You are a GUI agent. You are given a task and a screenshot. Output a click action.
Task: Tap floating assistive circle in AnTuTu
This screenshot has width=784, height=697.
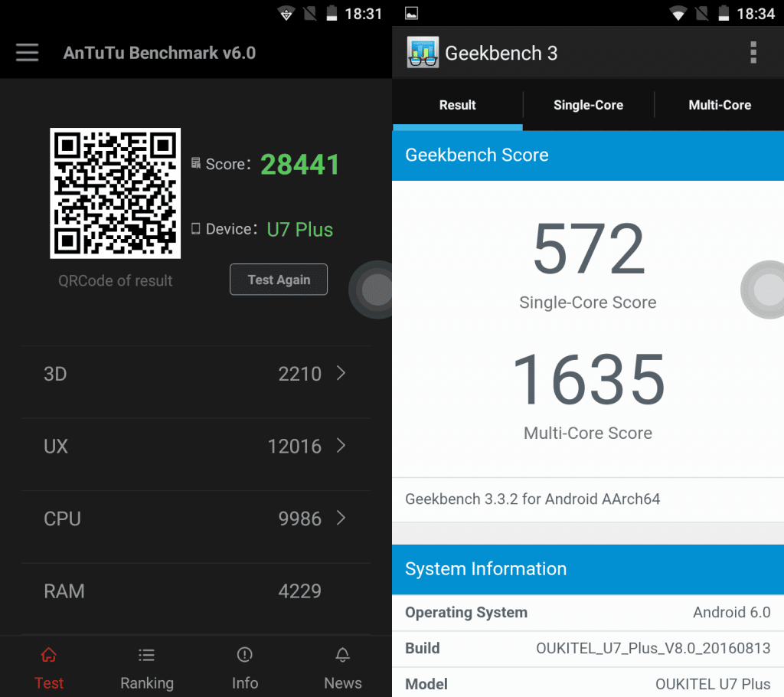click(x=371, y=290)
